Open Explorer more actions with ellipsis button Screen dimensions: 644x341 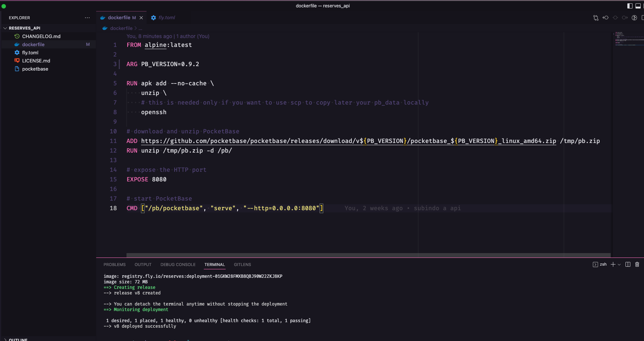click(x=87, y=18)
